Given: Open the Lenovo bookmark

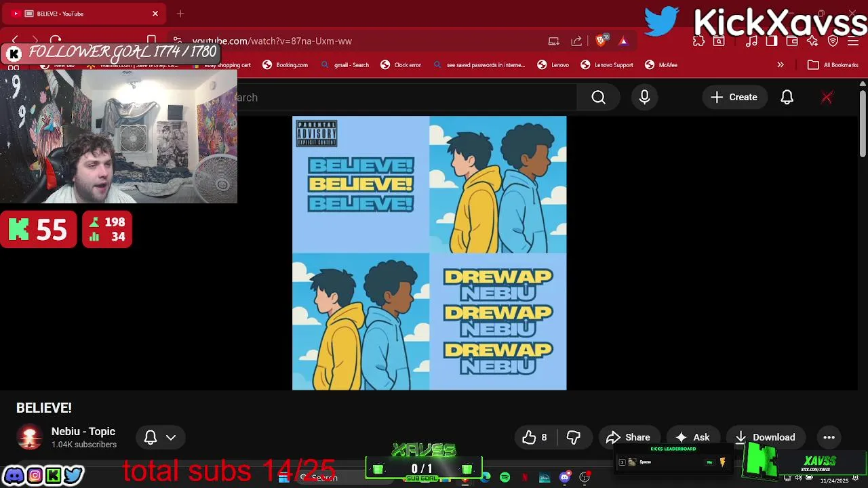Looking at the screenshot, I should click(553, 65).
